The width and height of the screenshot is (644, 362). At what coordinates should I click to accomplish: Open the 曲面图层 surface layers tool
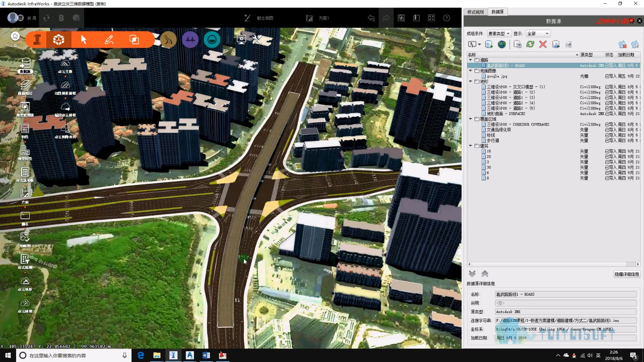click(25, 87)
